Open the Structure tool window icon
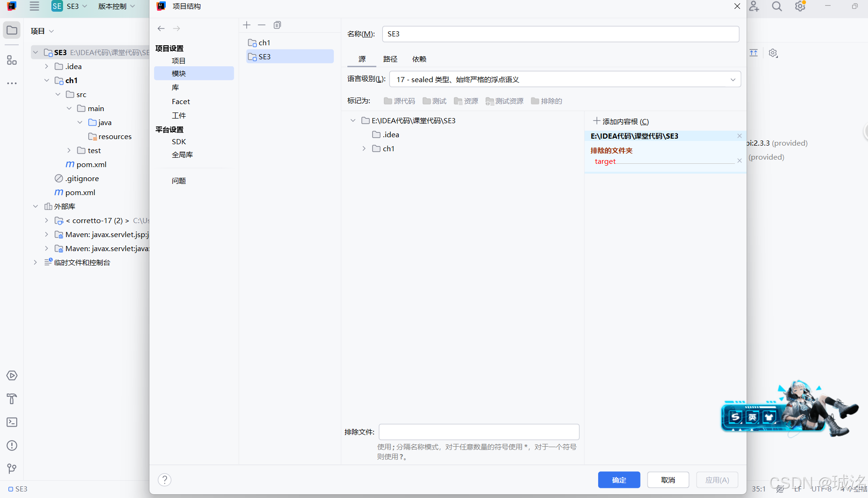868x498 pixels. tap(12, 60)
